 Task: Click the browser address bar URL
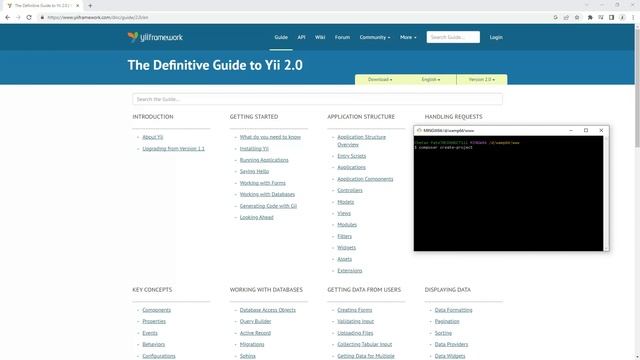98,18
